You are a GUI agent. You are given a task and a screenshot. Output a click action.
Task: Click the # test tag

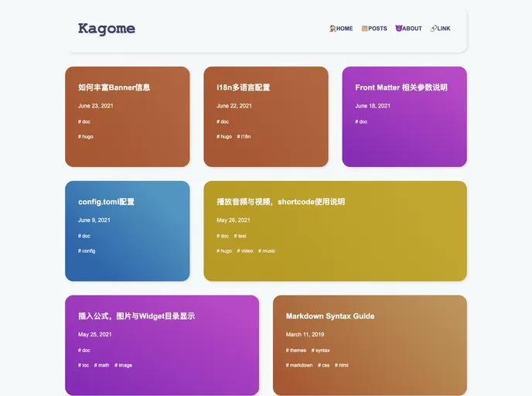click(240, 236)
